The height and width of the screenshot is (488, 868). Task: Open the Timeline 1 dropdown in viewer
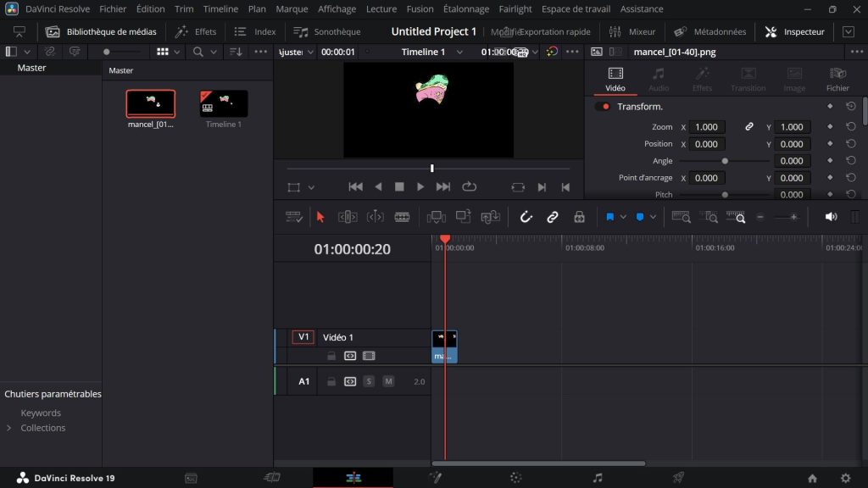(459, 53)
